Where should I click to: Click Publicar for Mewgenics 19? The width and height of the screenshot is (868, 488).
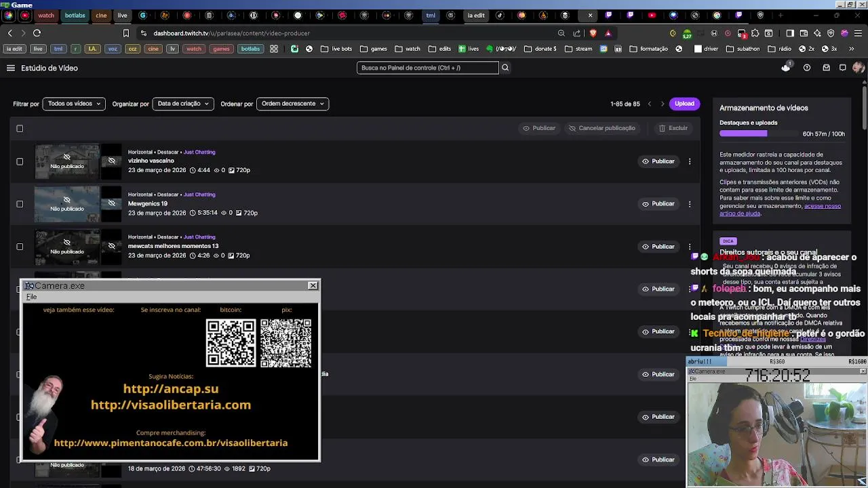(x=658, y=204)
